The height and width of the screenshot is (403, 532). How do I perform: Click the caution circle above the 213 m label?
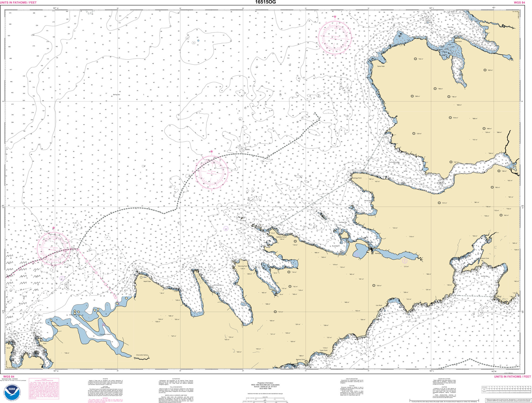pos(405,261)
